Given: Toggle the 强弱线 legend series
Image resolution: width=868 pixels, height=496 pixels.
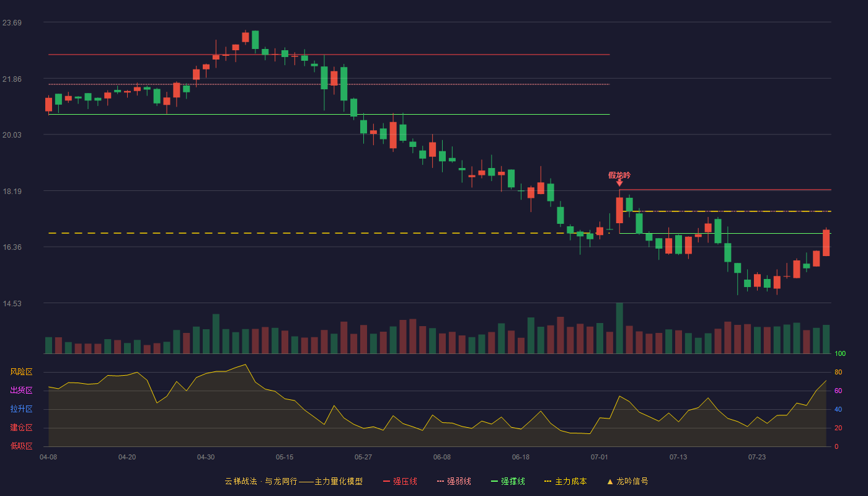Looking at the screenshot, I should (x=454, y=481).
